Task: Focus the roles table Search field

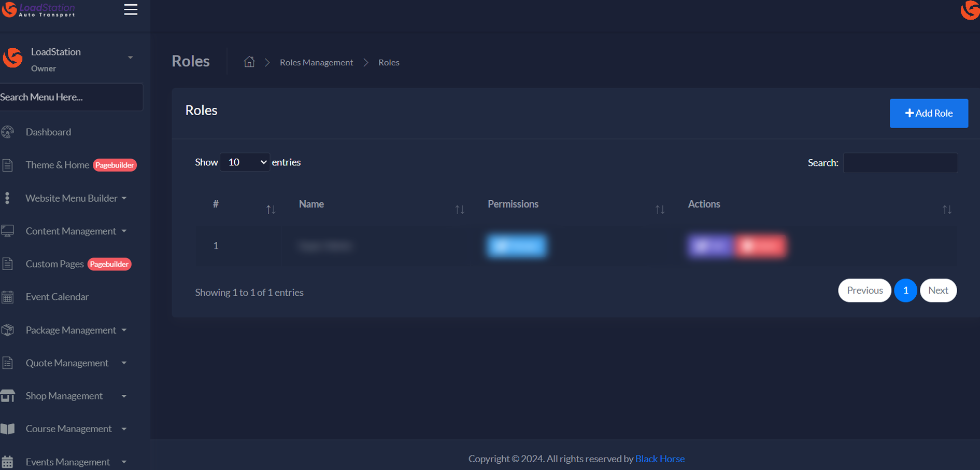Action: tap(900, 163)
